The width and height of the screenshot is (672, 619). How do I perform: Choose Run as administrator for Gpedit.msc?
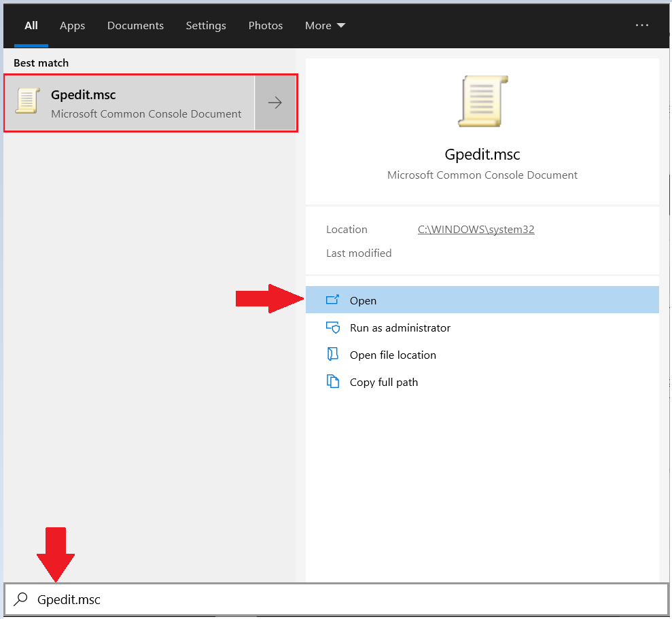(400, 328)
